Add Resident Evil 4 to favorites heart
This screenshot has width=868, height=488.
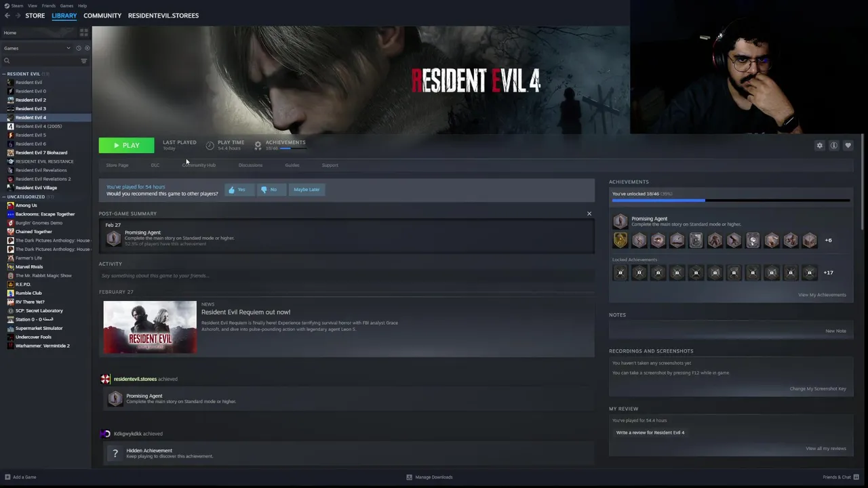848,146
